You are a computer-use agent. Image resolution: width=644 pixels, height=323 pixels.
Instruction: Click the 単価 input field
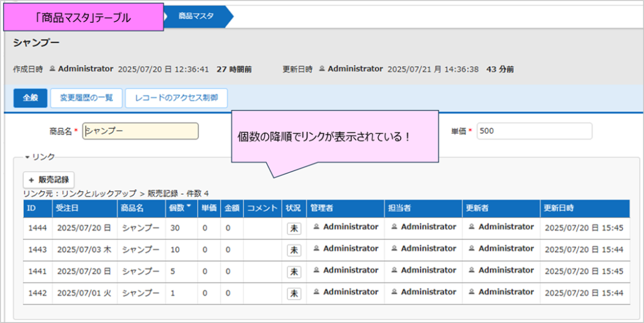535,131
